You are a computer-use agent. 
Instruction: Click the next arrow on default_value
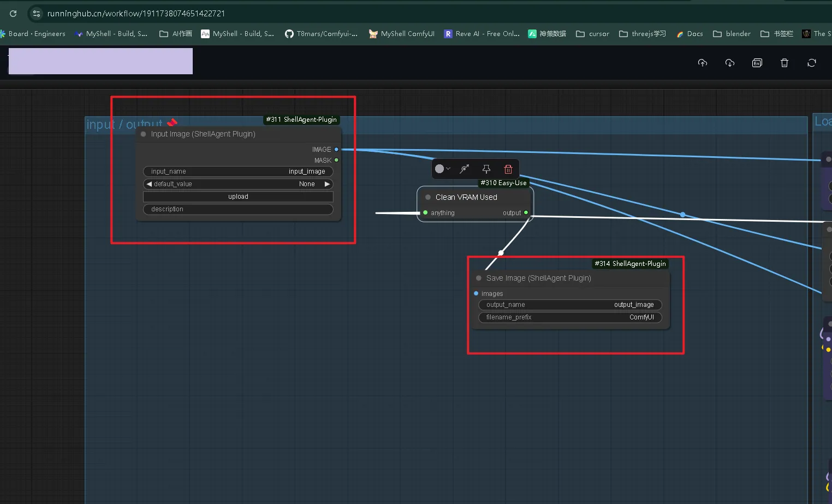[327, 184]
